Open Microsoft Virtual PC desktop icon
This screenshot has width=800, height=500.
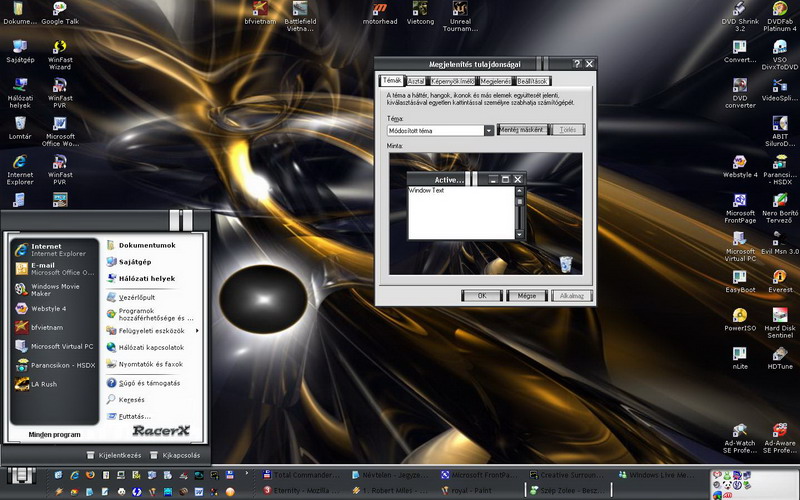pyautogui.click(x=740, y=246)
